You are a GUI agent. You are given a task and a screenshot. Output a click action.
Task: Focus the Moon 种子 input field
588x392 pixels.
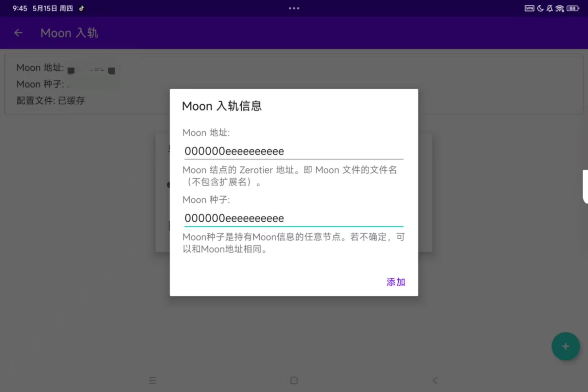(x=294, y=218)
